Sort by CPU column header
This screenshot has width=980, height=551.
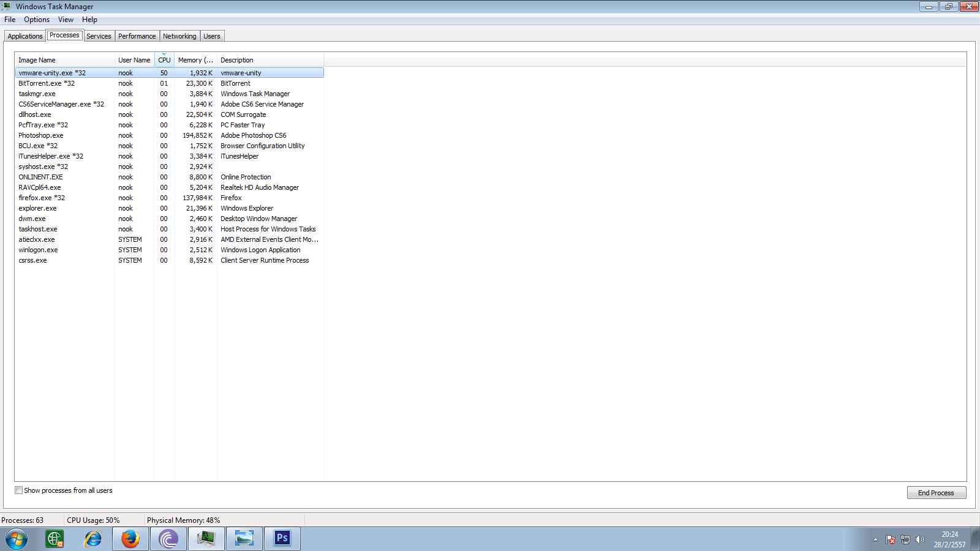[x=164, y=60]
